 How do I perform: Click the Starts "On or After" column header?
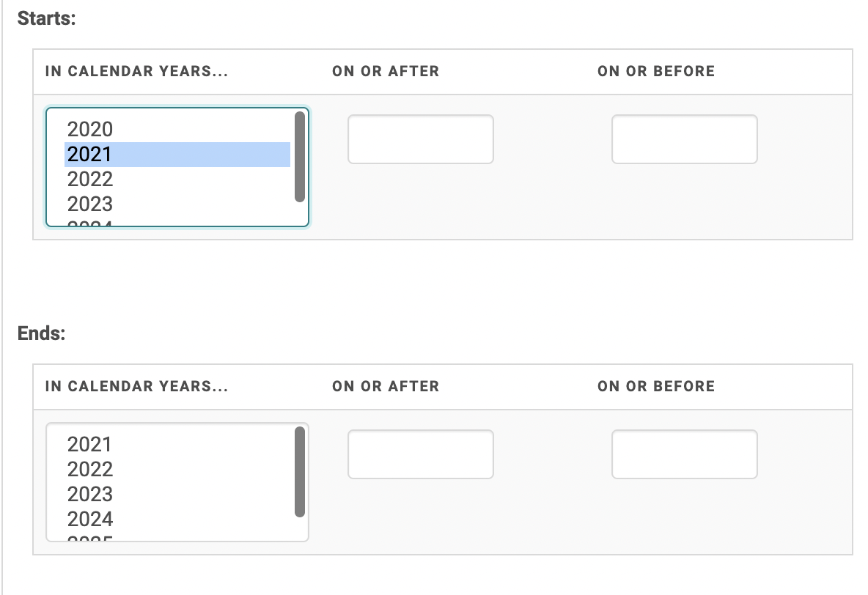click(x=386, y=72)
